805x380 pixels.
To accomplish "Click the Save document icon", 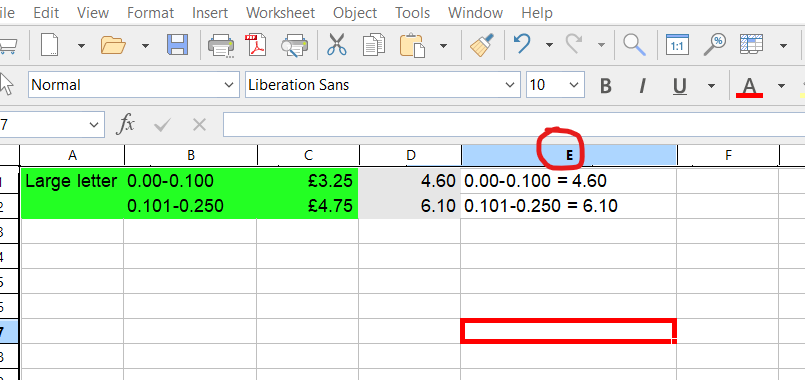I will coord(178,46).
